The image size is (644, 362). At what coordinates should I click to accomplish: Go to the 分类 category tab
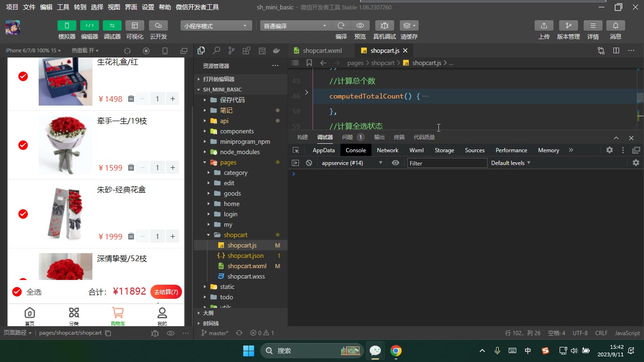pos(74,316)
